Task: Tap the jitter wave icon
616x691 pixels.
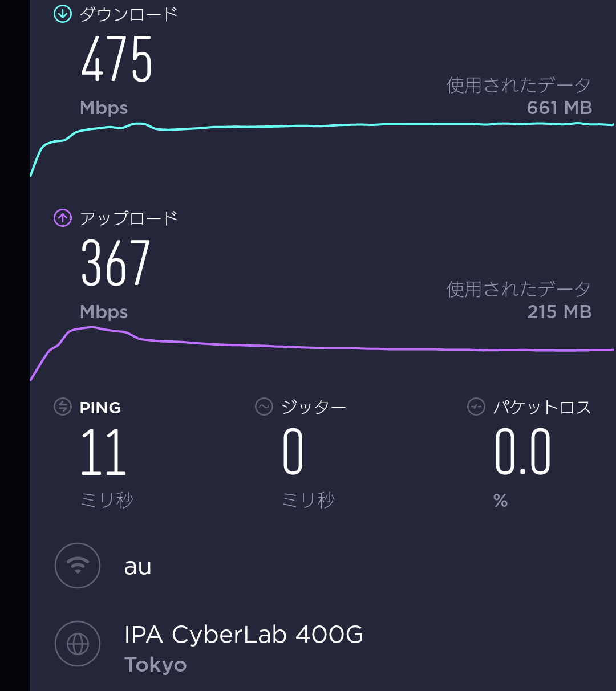Action: pyautogui.click(x=264, y=407)
